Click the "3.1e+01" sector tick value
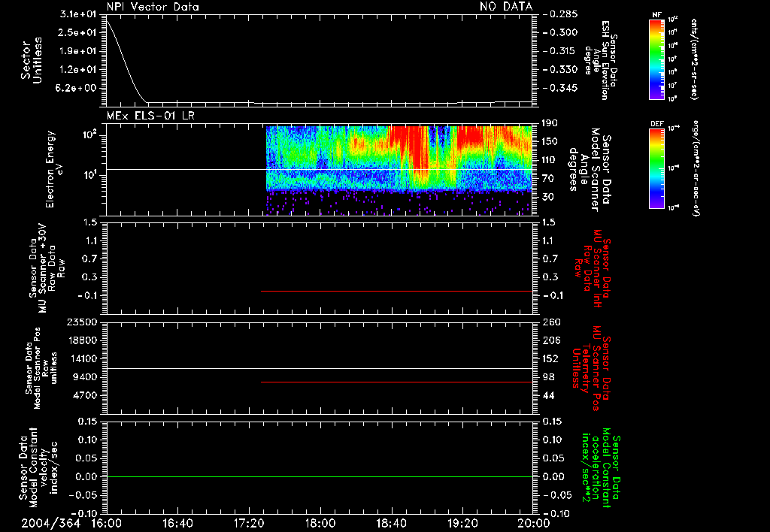 coord(78,14)
